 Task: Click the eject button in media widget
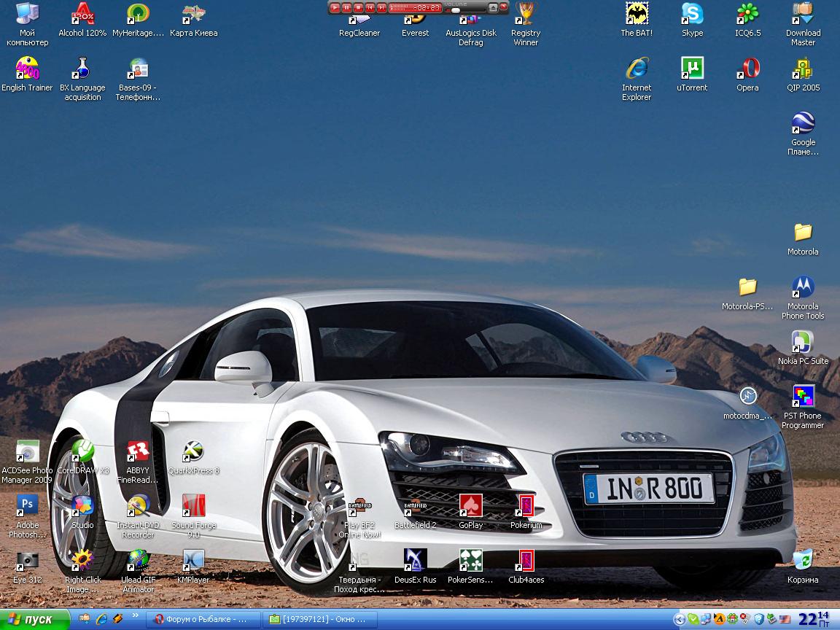point(493,8)
